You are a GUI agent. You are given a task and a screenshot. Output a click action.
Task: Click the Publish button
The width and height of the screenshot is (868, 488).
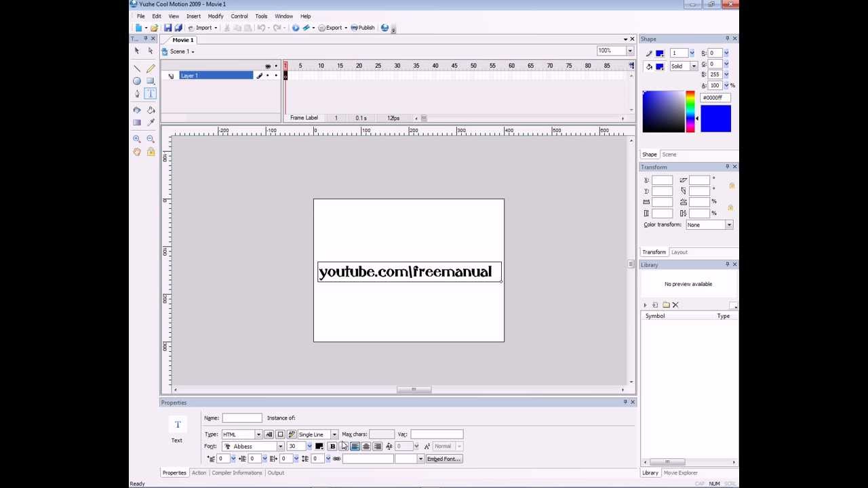[x=363, y=28]
